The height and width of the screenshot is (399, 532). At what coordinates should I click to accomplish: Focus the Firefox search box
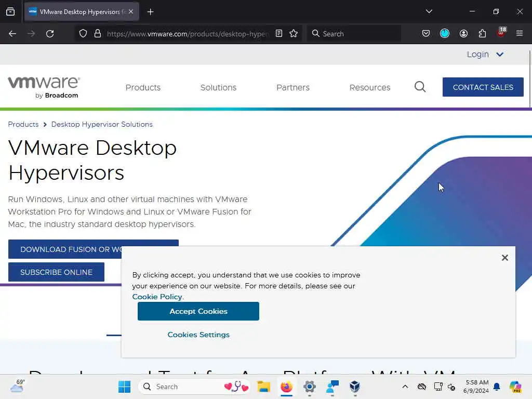354,34
